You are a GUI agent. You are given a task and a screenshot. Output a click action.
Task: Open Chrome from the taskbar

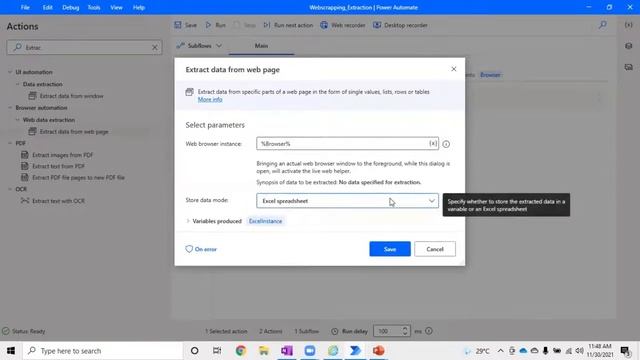click(241, 351)
